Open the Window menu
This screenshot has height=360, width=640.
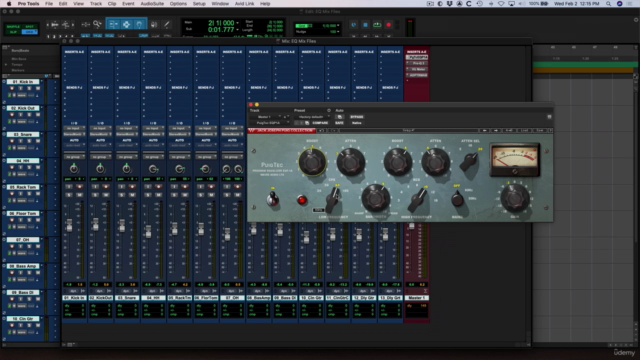point(220,4)
